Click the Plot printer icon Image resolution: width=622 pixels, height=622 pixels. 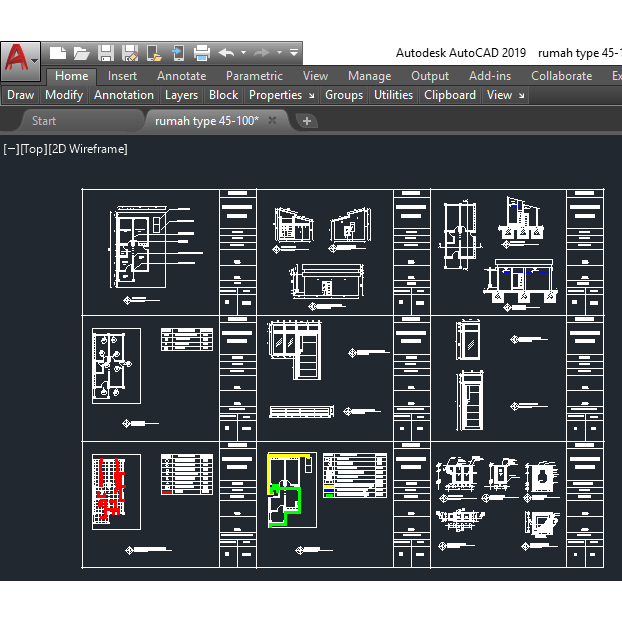click(x=202, y=53)
